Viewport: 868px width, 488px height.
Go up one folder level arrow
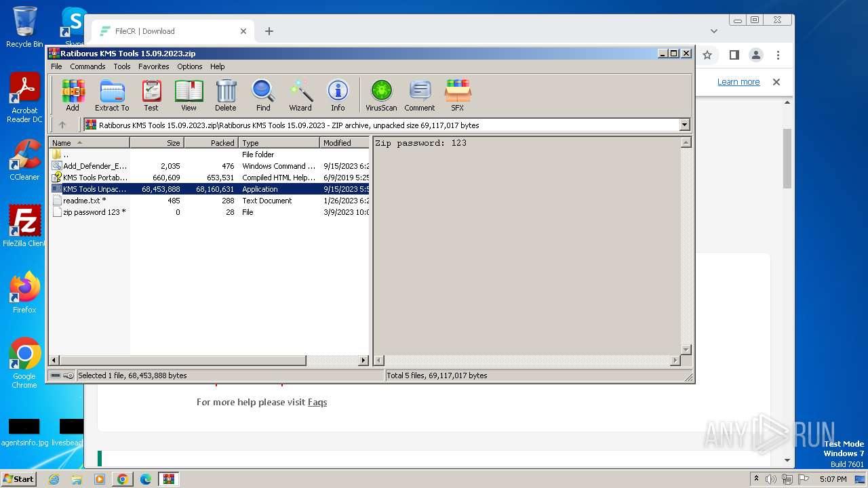point(62,125)
